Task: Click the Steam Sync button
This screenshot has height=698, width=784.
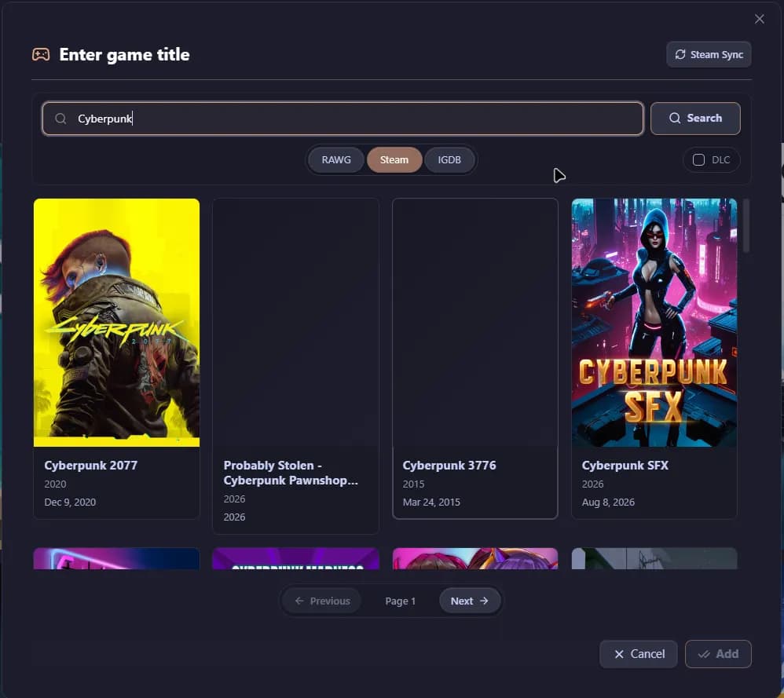Action: pos(709,54)
